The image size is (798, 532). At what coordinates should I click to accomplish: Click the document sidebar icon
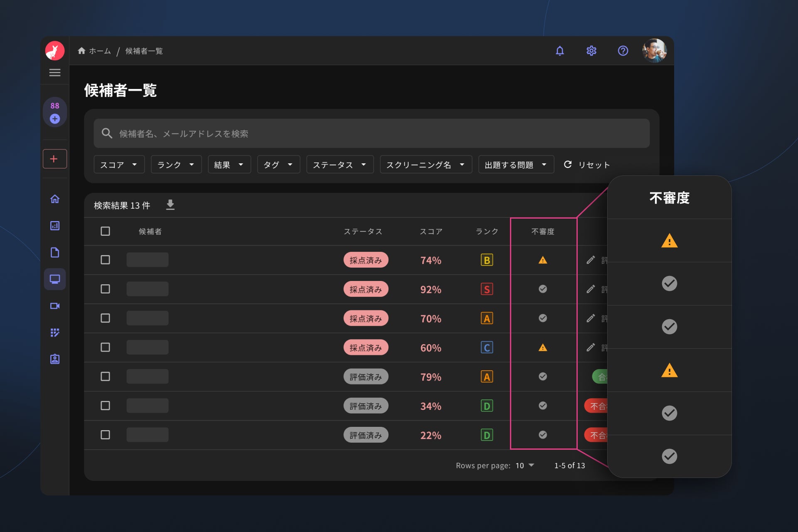(x=55, y=252)
